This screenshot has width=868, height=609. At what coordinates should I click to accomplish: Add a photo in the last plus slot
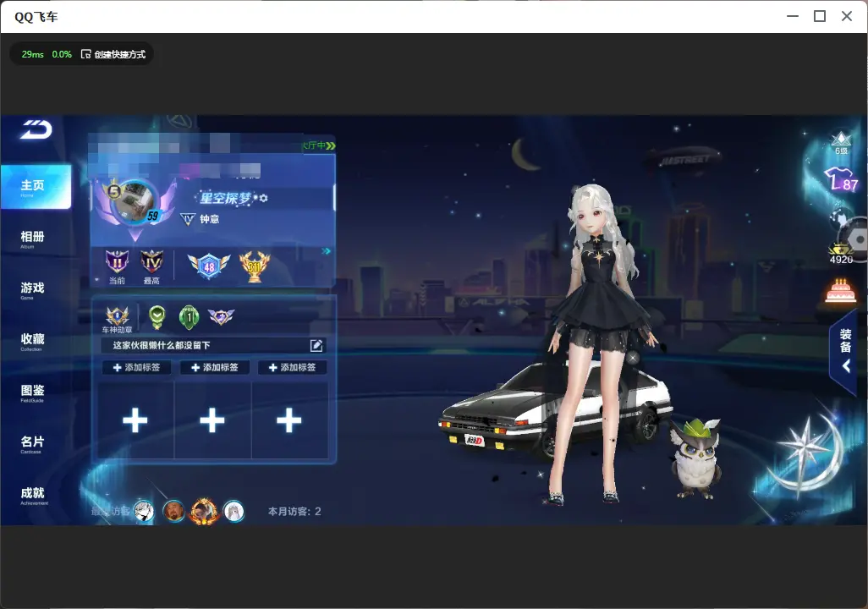[x=289, y=420]
